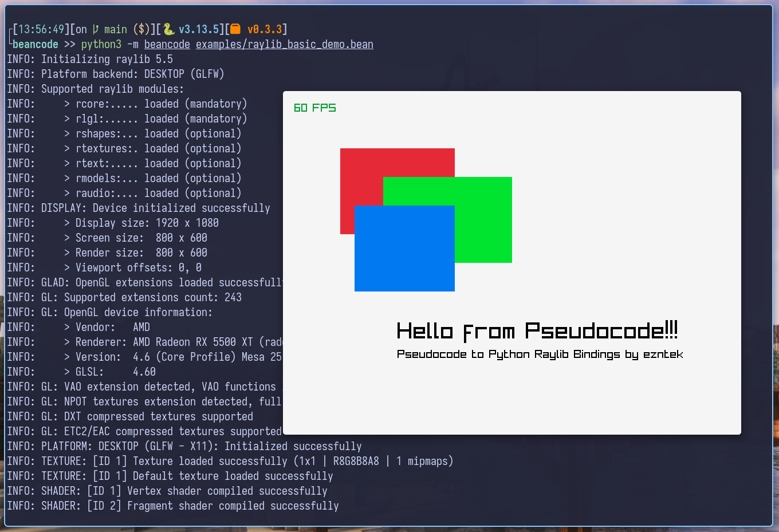Image resolution: width=779 pixels, height=532 pixels.
Task: Click the Python snake icon in the prompt
Action: click(168, 29)
